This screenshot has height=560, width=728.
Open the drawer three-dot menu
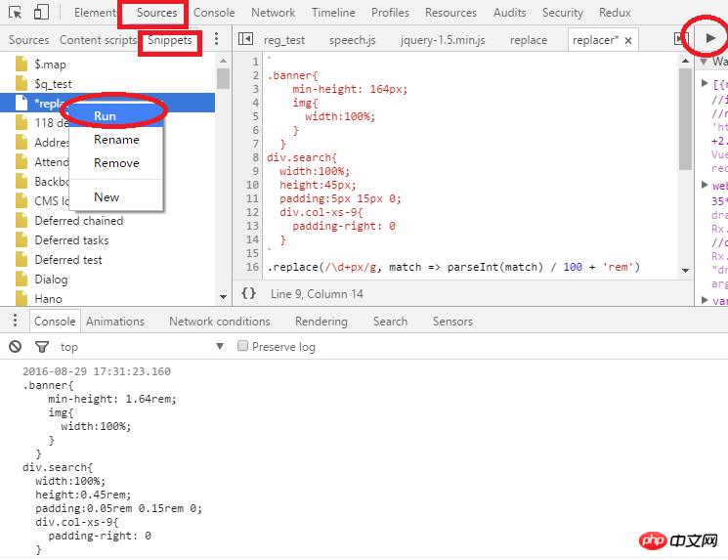coord(16,321)
